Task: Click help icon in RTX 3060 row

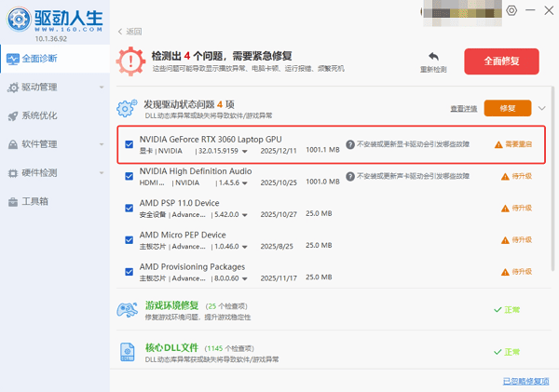Action: coord(350,144)
